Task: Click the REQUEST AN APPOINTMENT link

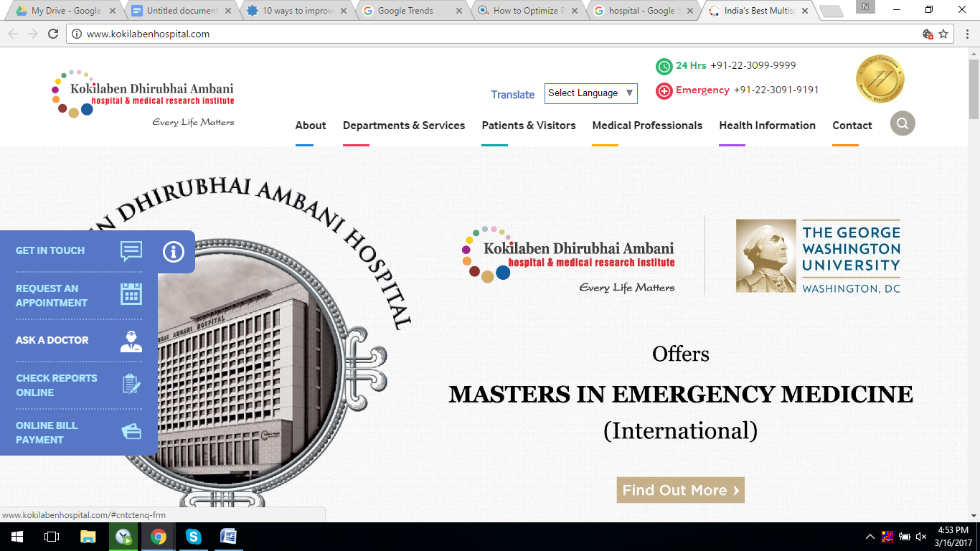Action: 52,296
